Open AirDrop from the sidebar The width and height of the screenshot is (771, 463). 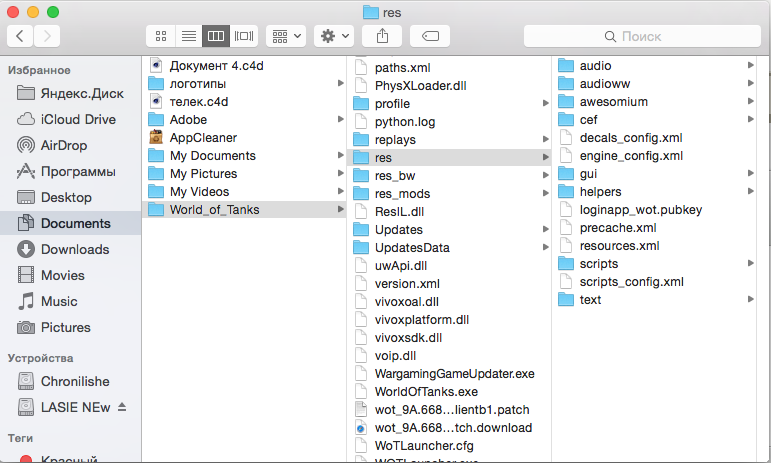64,145
